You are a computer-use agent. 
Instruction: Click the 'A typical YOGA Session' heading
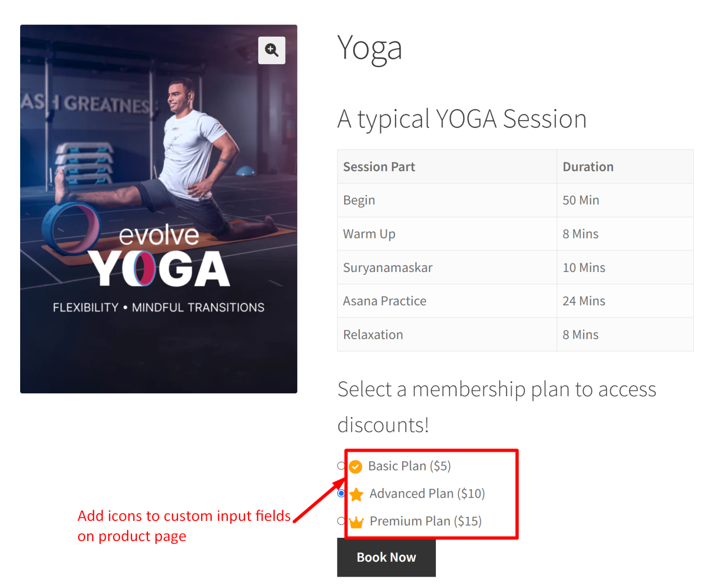click(x=461, y=119)
